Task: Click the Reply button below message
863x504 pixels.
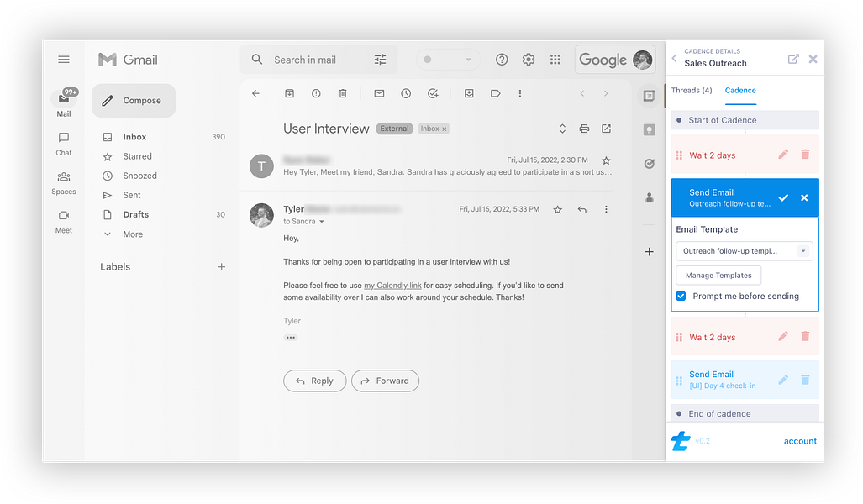Action: click(314, 381)
